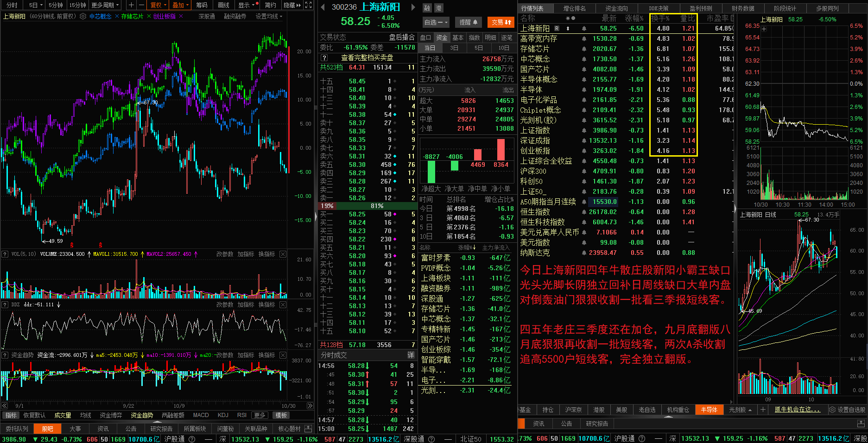Click 恢复默认 restore default button
This screenshot has width=868, height=443.
tap(35, 415)
